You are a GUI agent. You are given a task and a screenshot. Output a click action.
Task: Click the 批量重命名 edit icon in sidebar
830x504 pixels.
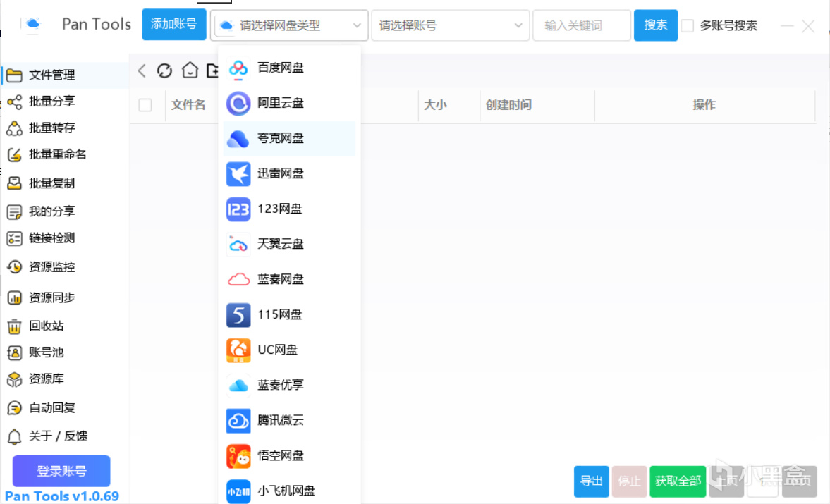pos(14,155)
